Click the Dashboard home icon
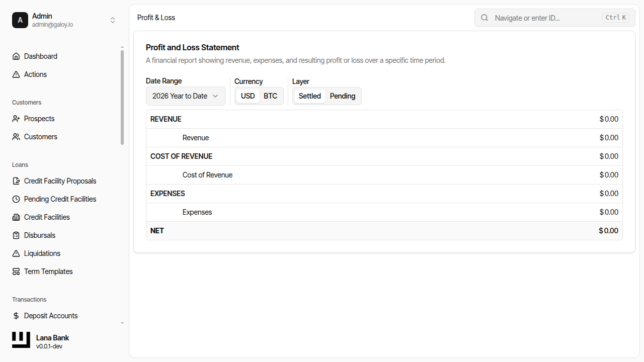 [16, 56]
